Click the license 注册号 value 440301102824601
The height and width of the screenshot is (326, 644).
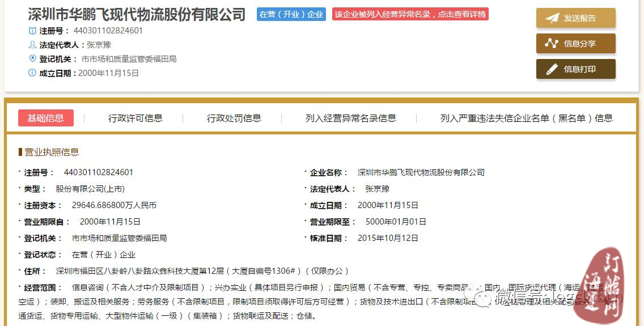99,172
